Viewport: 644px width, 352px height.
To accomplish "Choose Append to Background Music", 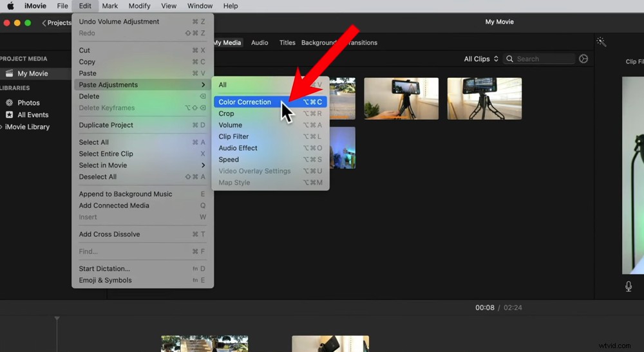I will pyautogui.click(x=142, y=194).
